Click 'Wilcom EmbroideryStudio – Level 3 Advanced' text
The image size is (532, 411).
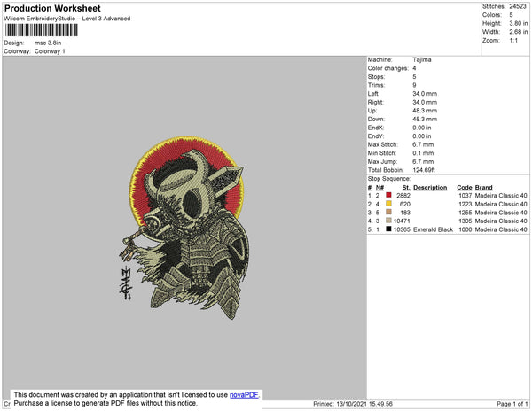click(67, 19)
